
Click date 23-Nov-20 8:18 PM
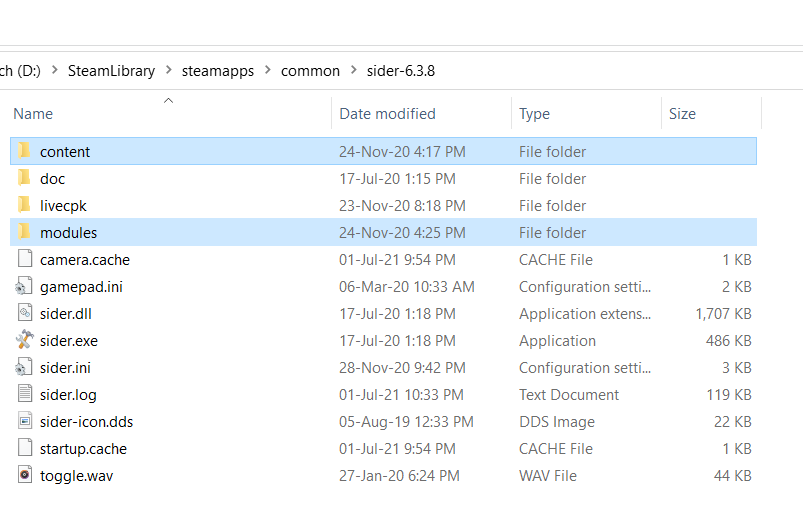click(x=403, y=206)
